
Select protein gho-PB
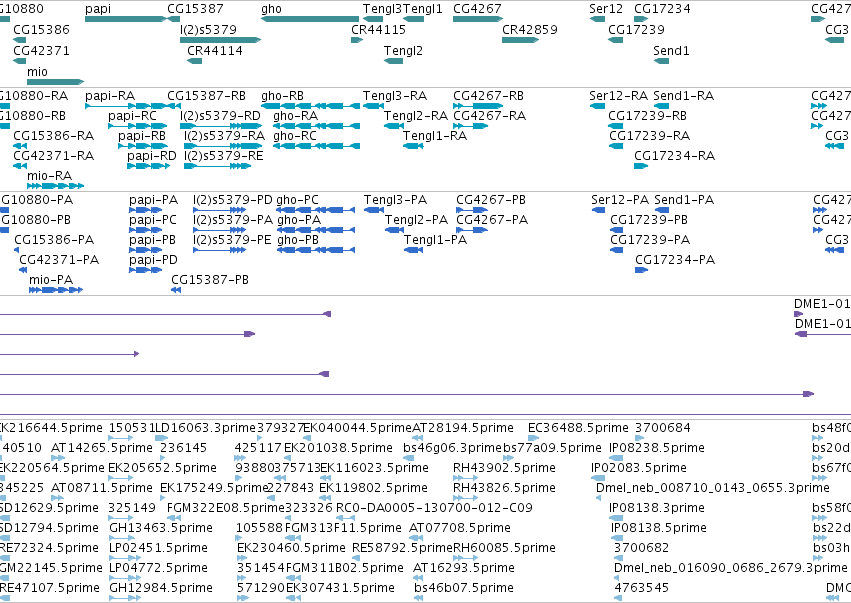click(x=315, y=250)
